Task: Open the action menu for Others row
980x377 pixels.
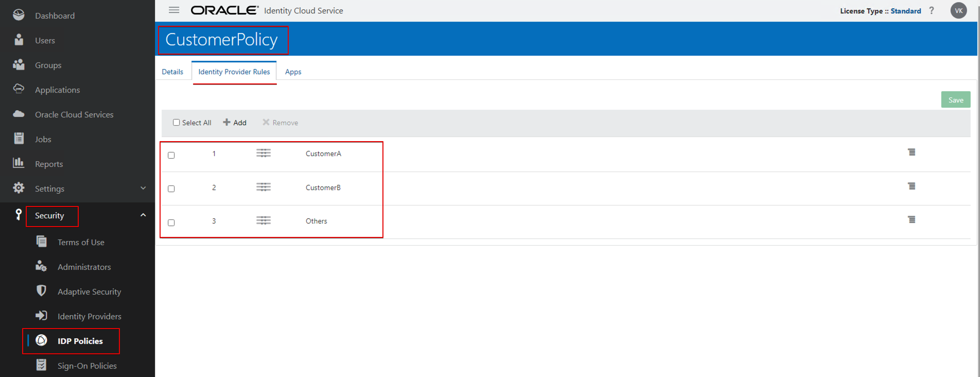Action: pos(912,220)
